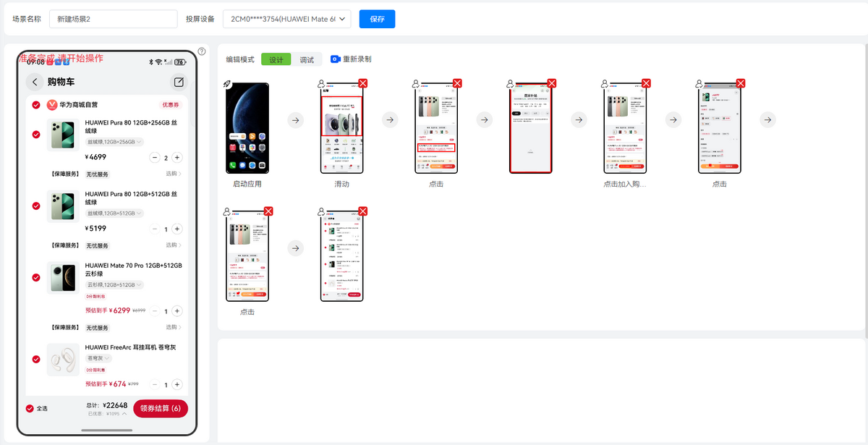Toggle the 全选 select-all checkbox

[30, 408]
